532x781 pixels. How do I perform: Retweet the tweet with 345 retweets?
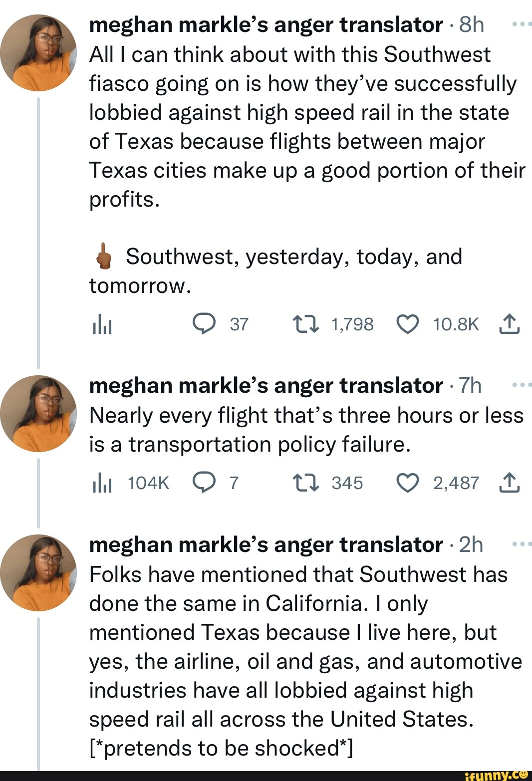click(305, 483)
